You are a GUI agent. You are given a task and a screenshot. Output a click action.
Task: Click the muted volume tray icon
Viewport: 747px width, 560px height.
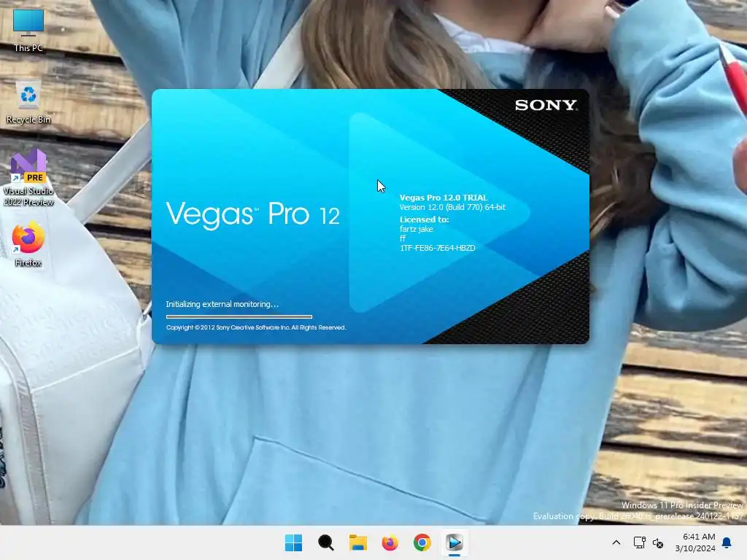coord(658,542)
